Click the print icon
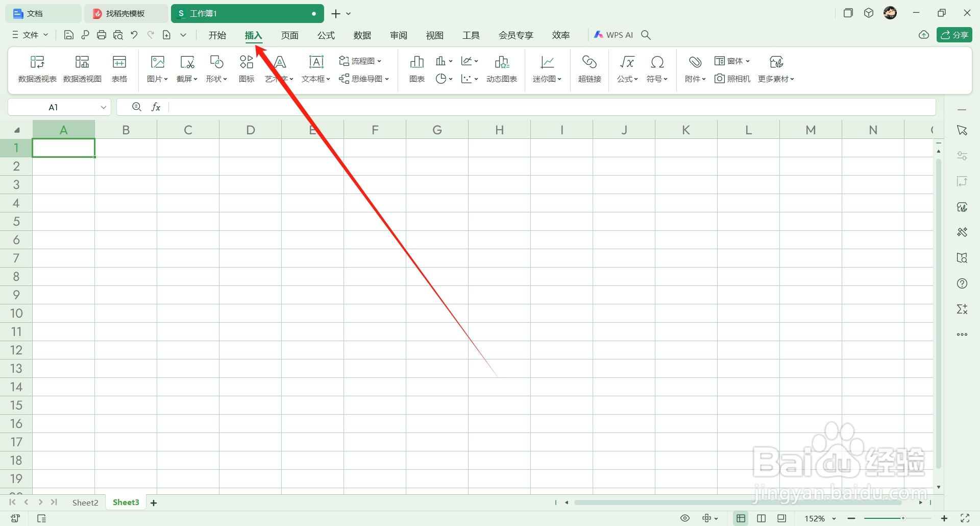This screenshot has height=526, width=980. pos(102,35)
